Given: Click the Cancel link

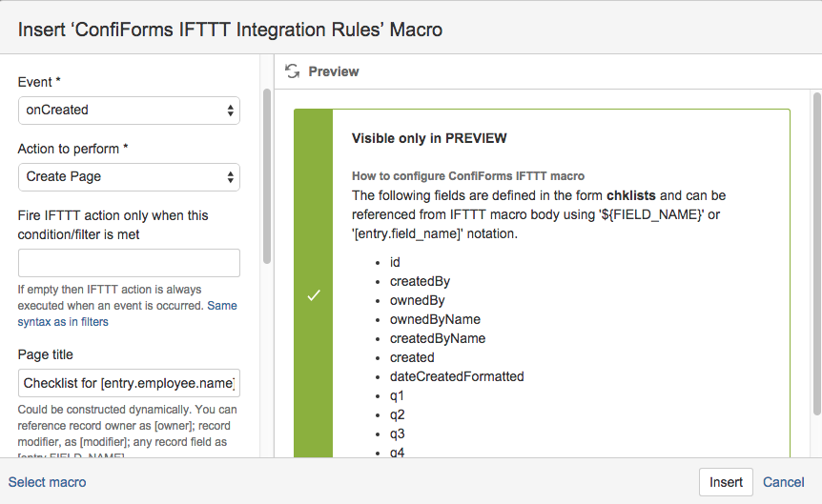Looking at the screenshot, I should point(784,482).
